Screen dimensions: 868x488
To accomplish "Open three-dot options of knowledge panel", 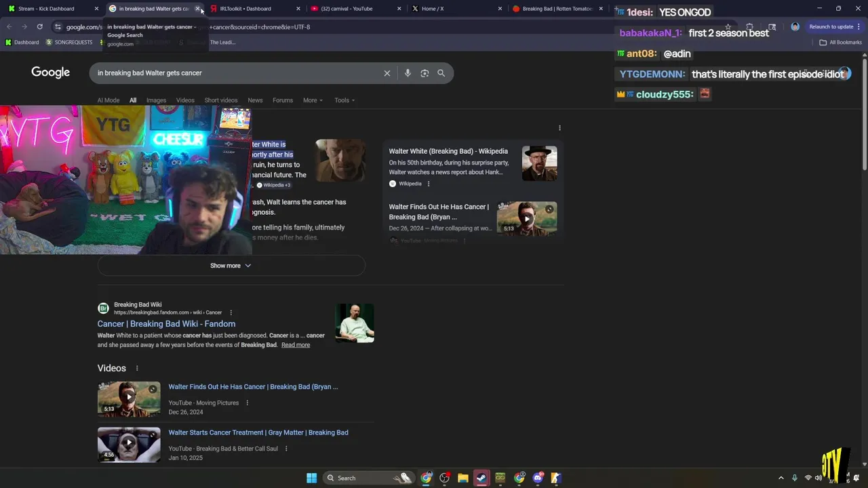I will 559,128.
